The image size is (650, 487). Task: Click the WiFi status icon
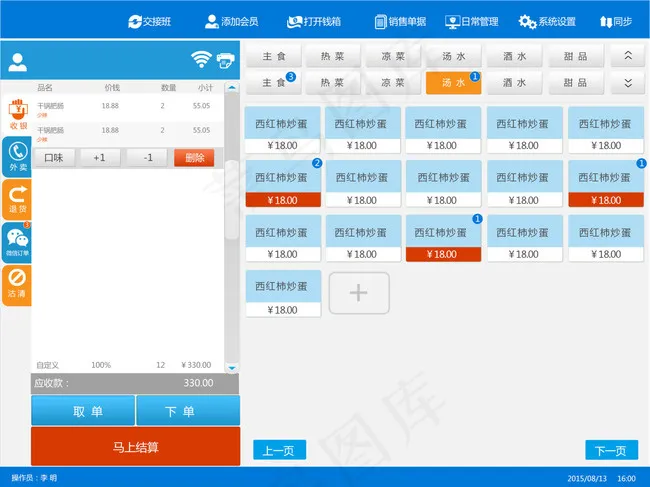[x=201, y=59]
